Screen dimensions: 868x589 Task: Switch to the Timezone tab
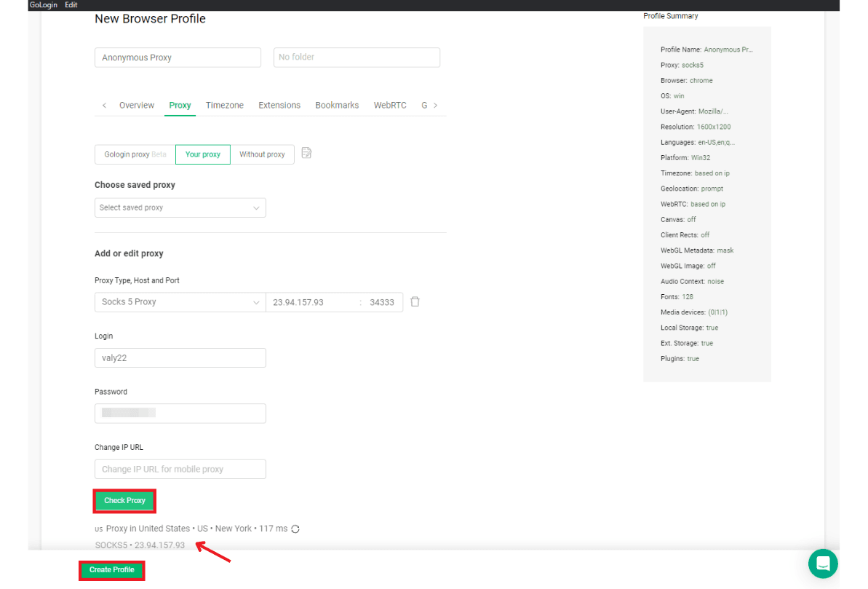click(x=224, y=105)
